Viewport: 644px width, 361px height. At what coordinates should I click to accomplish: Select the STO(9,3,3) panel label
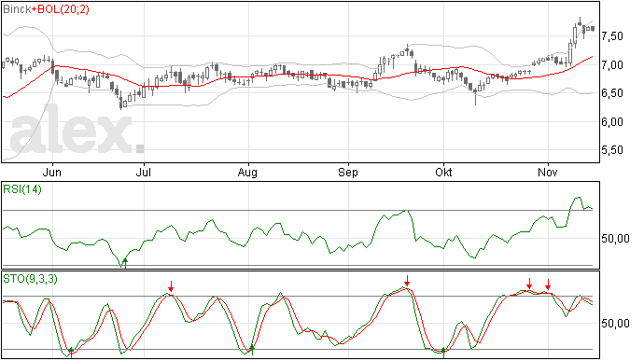(x=30, y=279)
